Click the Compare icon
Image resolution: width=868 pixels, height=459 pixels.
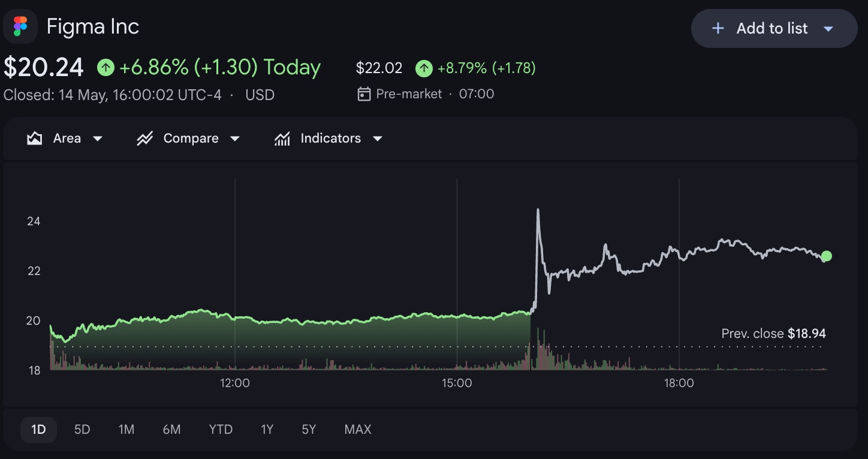pyautogui.click(x=144, y=138)
